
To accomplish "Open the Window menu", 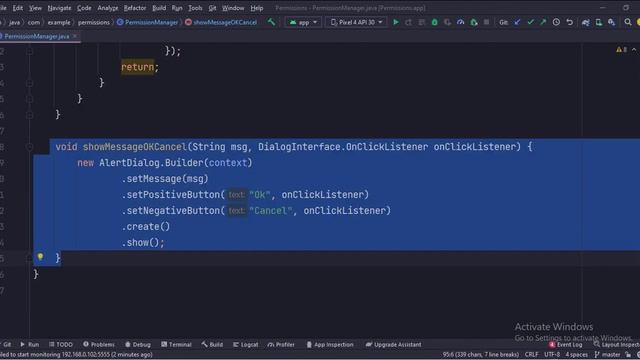I will pos(233,8).
